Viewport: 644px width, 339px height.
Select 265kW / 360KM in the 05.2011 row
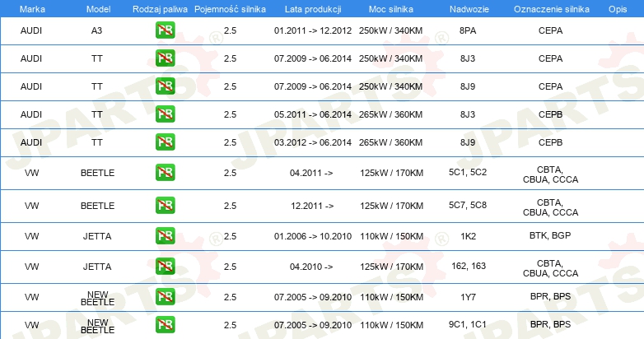[390, 114]
